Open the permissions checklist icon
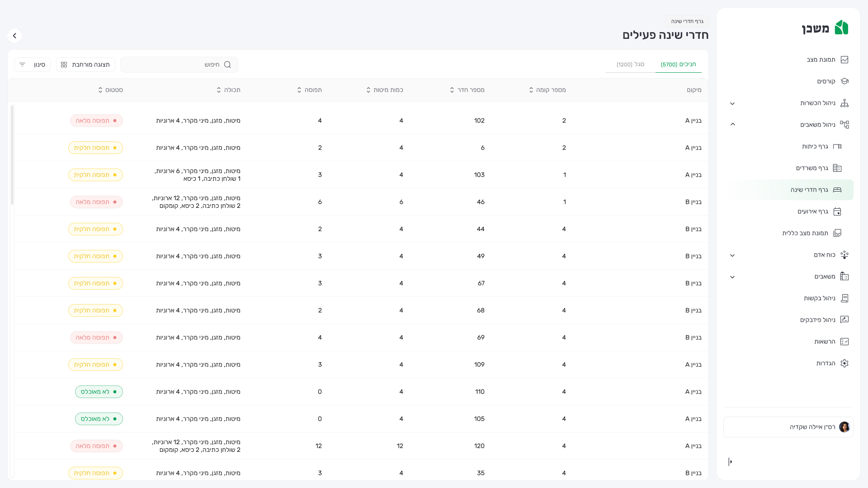Viewport: 868px width, 488px height. click(844, 342)
